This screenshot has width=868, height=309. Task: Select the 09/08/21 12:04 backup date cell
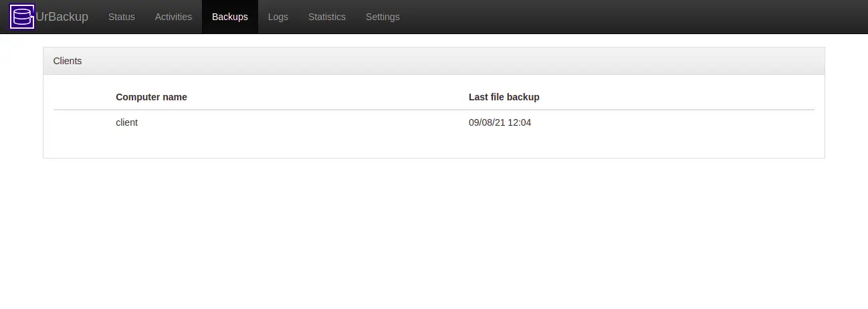(500, 122)
